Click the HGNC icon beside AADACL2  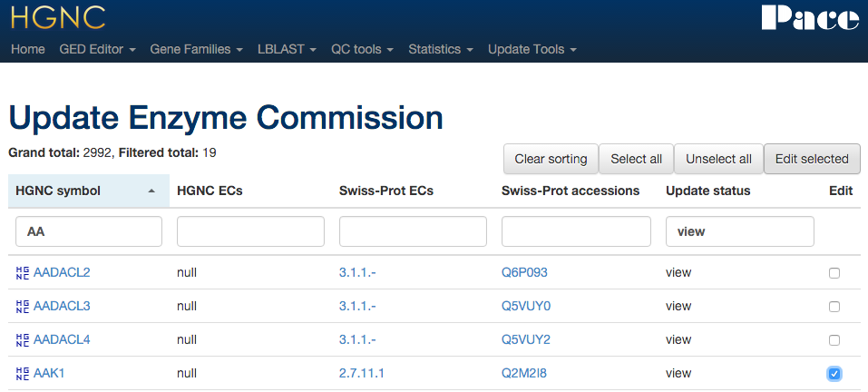(x=23, y=272)
